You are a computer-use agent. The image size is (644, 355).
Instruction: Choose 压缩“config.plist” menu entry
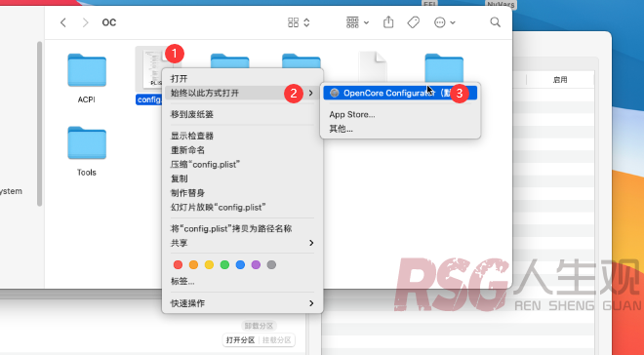[x=242, y=165]
